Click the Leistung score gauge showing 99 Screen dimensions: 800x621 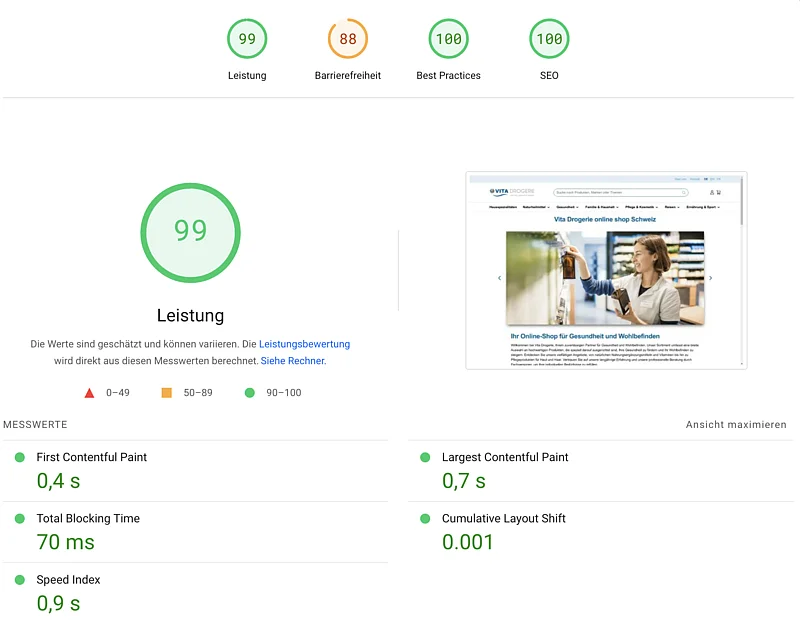[x=247, y=39]
